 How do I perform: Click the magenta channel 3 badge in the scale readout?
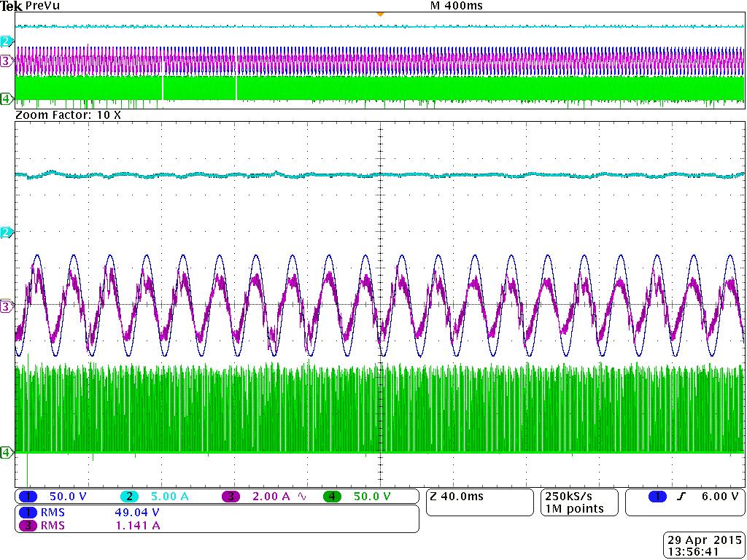pos(231,497)
